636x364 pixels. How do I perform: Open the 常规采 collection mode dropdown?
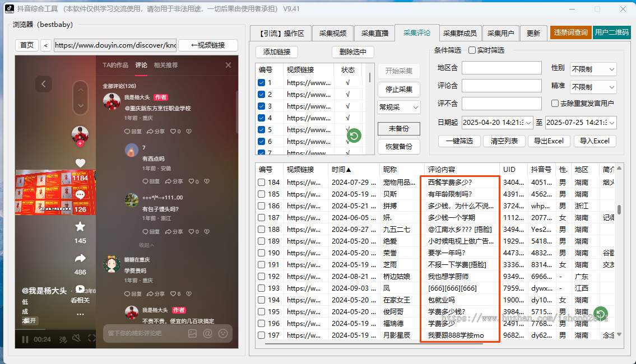point(399,108)
